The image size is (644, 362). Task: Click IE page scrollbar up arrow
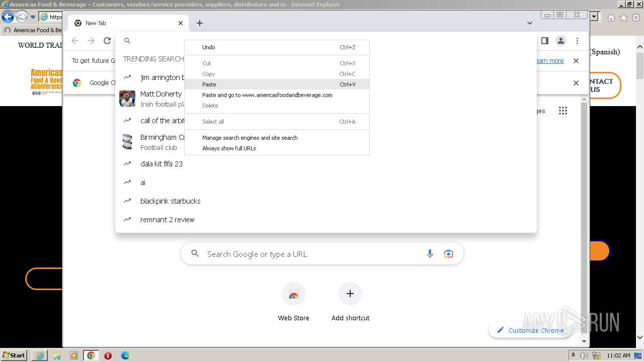pyautogui.click(x=639, y=47)
